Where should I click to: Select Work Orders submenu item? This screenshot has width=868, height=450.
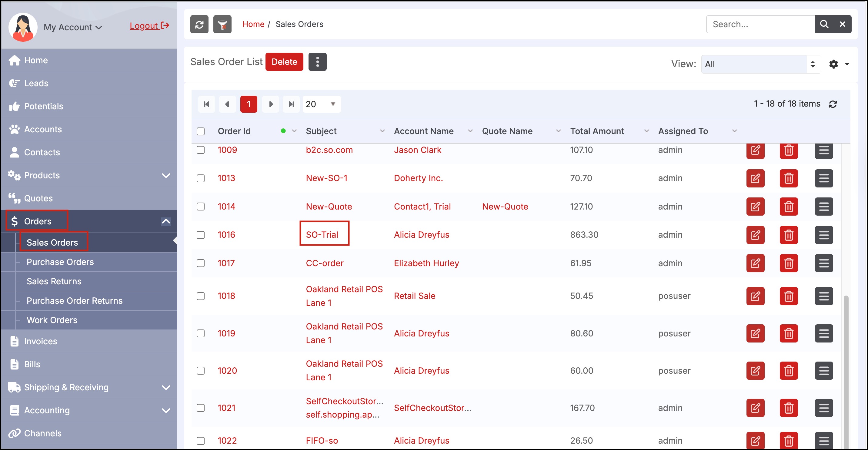point(52,320)
